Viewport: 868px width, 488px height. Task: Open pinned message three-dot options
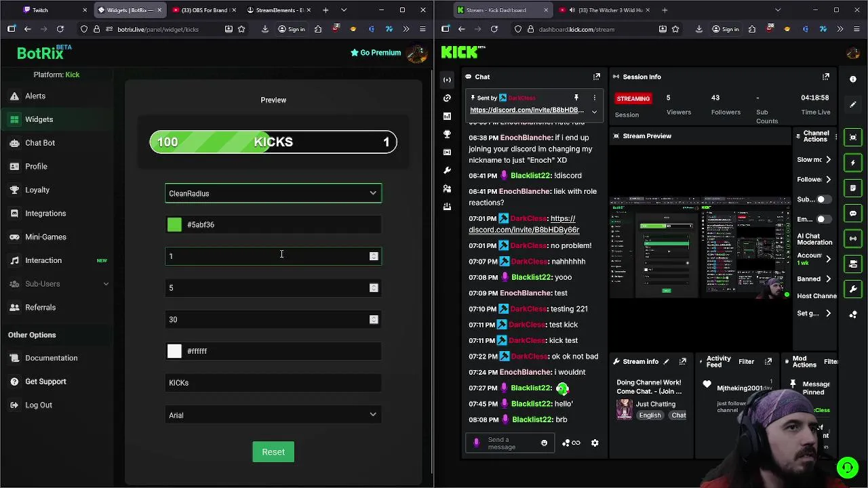[595, 98]
